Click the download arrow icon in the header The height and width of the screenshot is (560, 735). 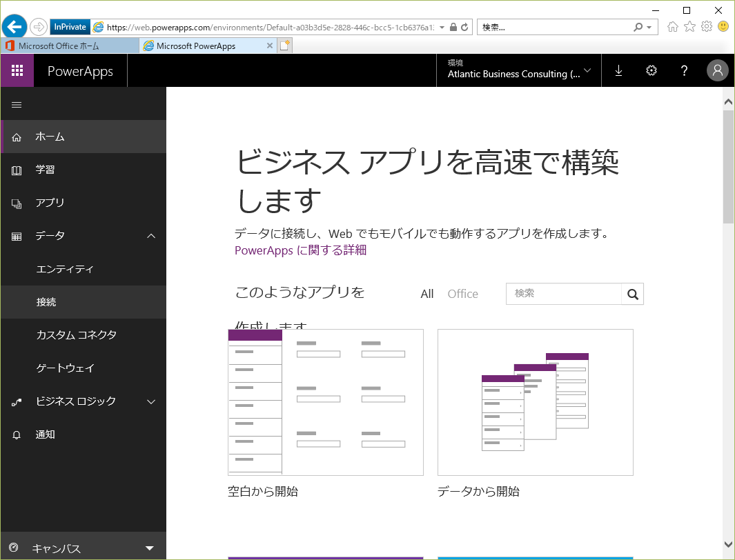(618, 71)
